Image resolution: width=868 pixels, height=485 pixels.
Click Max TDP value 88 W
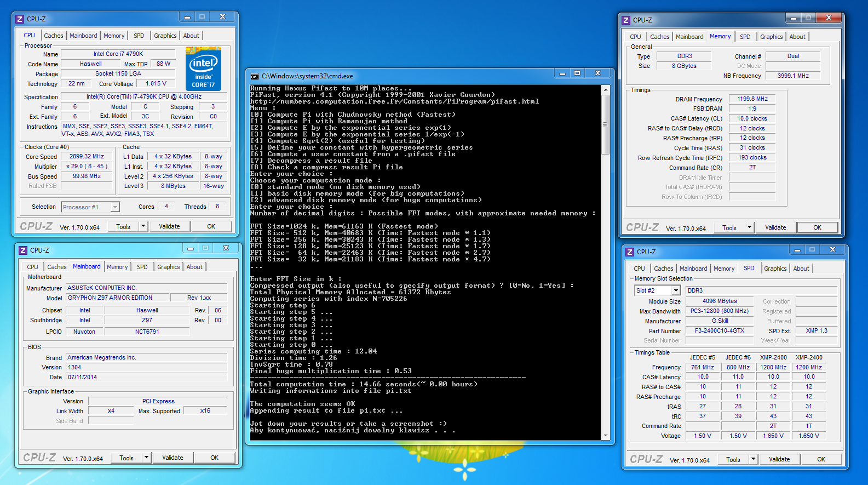[x=163, y=64]
